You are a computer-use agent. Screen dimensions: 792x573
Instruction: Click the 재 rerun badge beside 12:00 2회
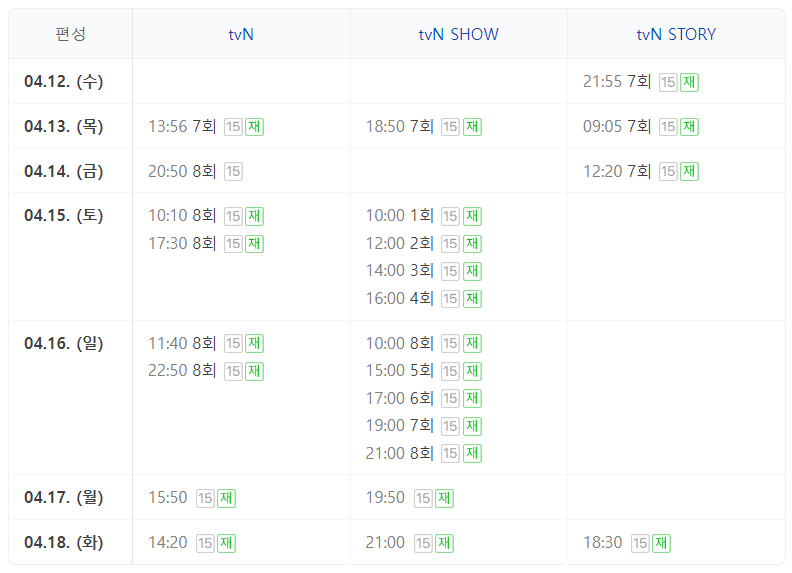(x=472, y=244)
